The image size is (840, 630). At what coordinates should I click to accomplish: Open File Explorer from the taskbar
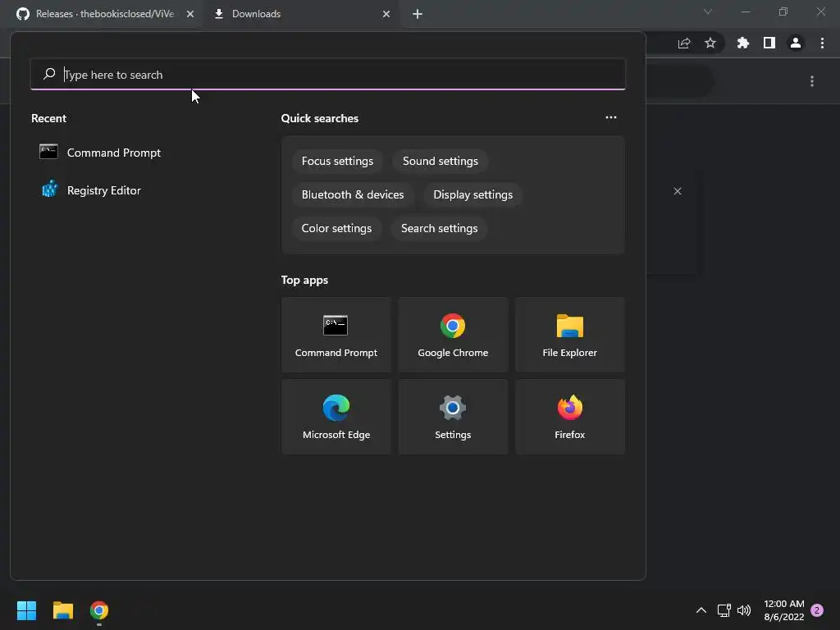point(62,610)
